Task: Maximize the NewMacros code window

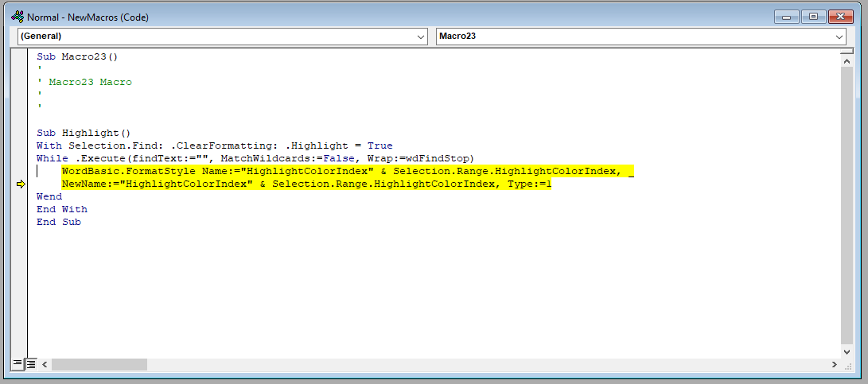Action: click(813, 17)
